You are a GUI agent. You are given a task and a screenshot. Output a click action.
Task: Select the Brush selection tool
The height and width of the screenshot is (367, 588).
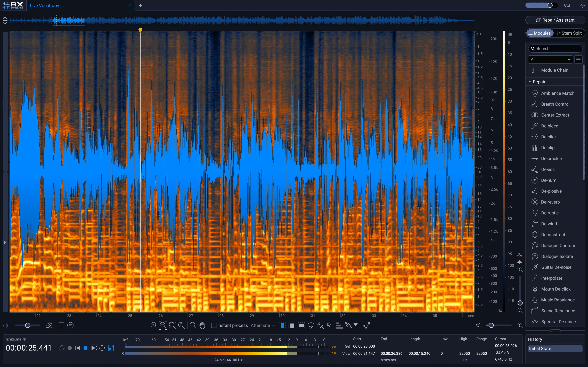pos(320,325)
